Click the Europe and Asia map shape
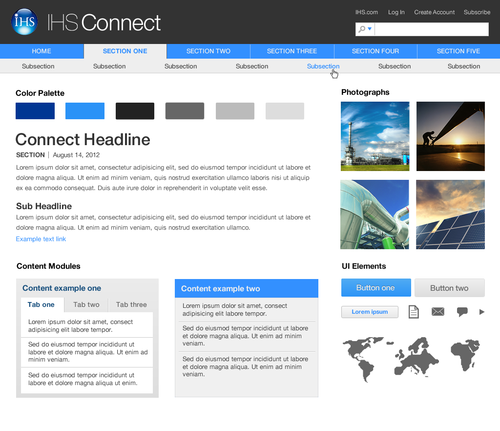Screen dimensions: 500x431 416,356
